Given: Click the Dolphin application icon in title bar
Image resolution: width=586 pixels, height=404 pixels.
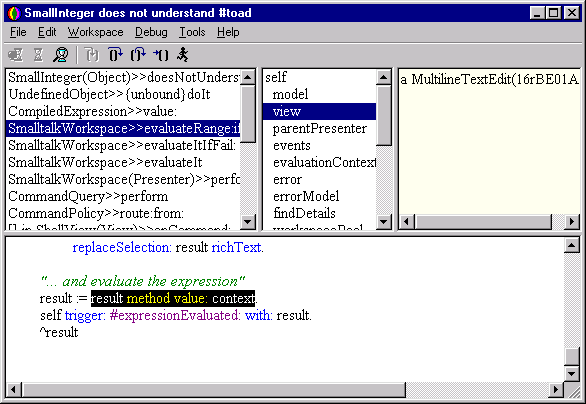Looking at the screenshot, I should 14,13.
